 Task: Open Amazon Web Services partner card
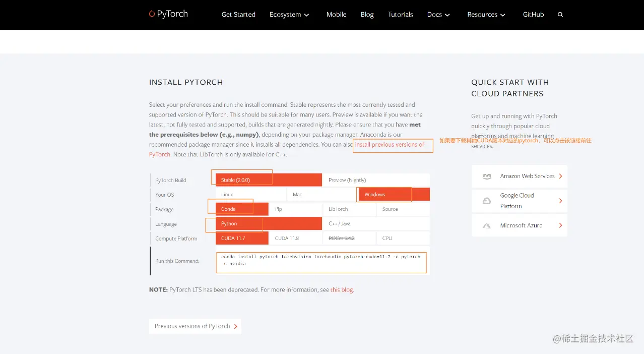pos(519,176)
